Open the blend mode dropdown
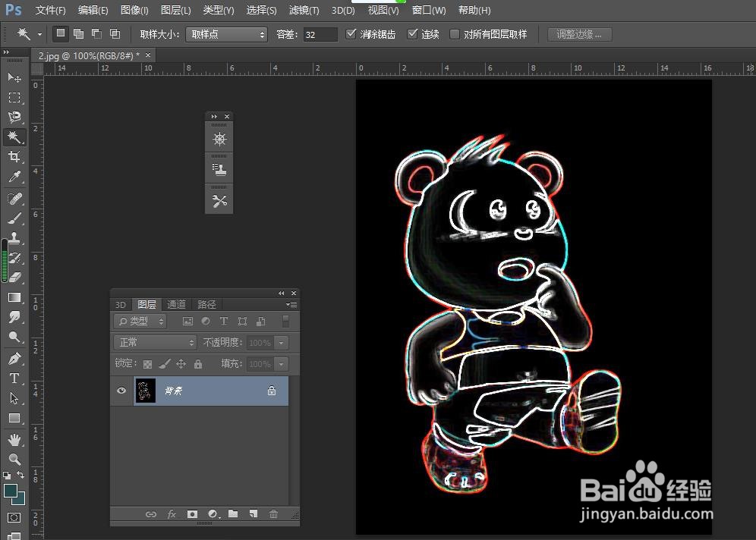 pos(156,343)
